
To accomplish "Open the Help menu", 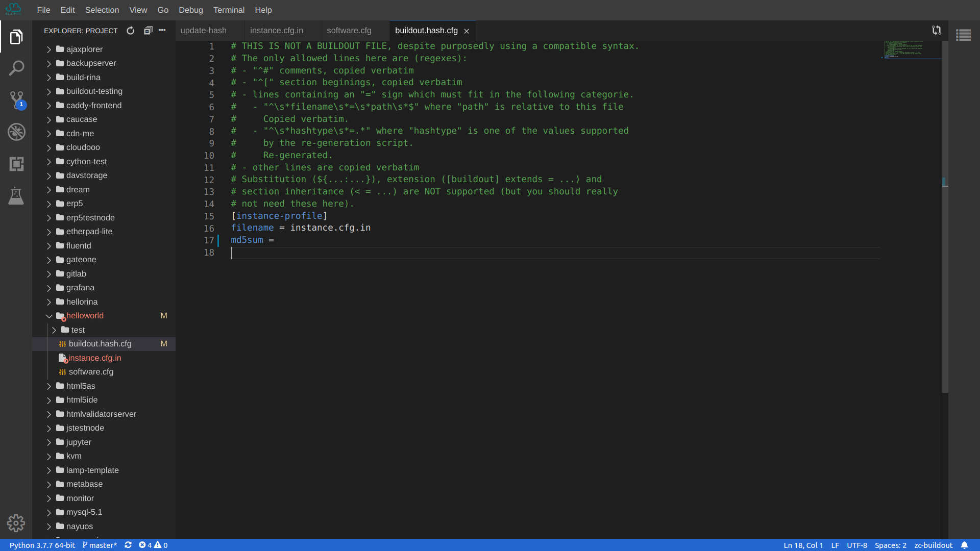I will [263, 10].
